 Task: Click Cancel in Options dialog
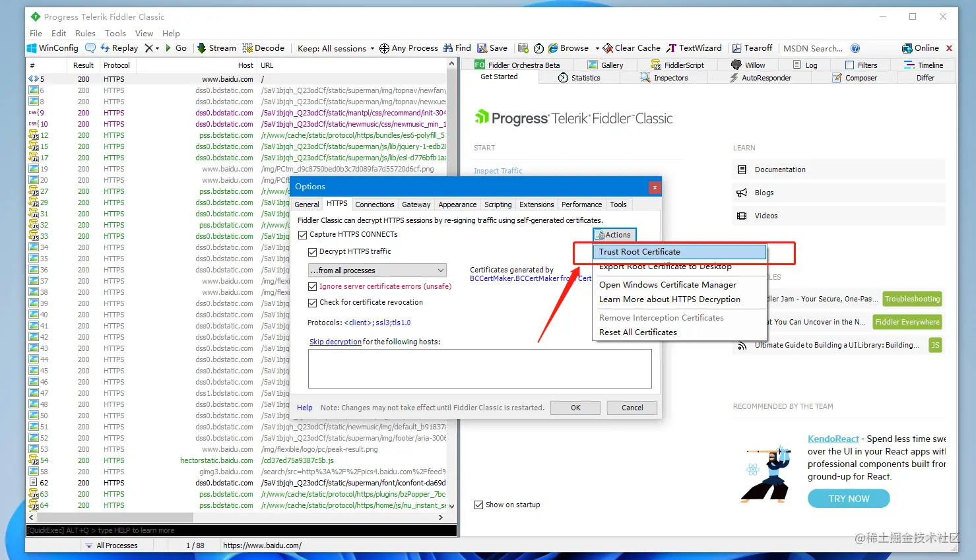pos(632,408)
